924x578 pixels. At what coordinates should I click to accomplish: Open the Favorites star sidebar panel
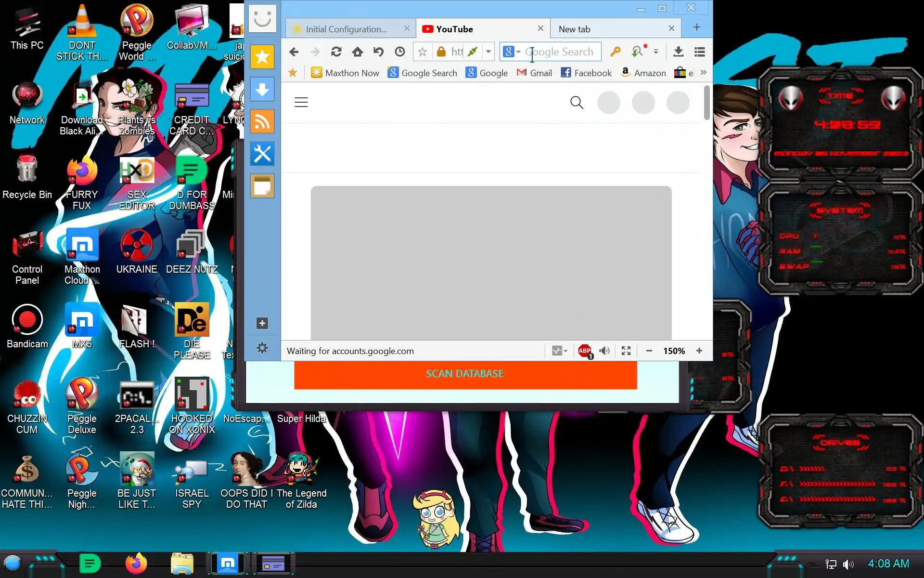coord(262,57)
